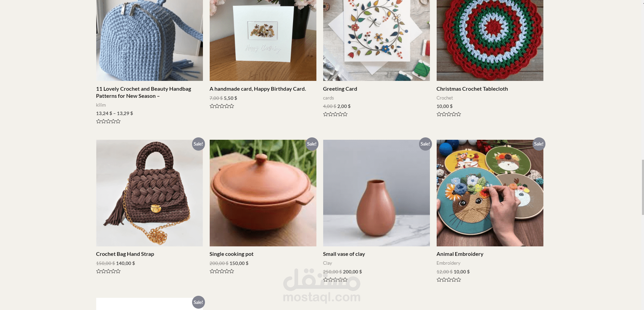Click the page vertical scrollbar thumb
Image resolution: width=644 pixels, height=310 pixels.
point(643,187)
